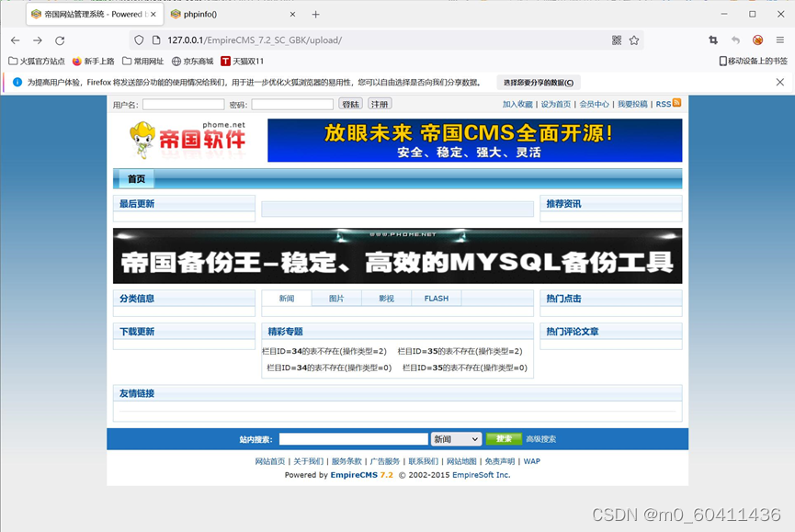Image resolution: width=795 pixels, height=532 pixels.
Task: Open the 高级搜索 link
Action: 541,439
